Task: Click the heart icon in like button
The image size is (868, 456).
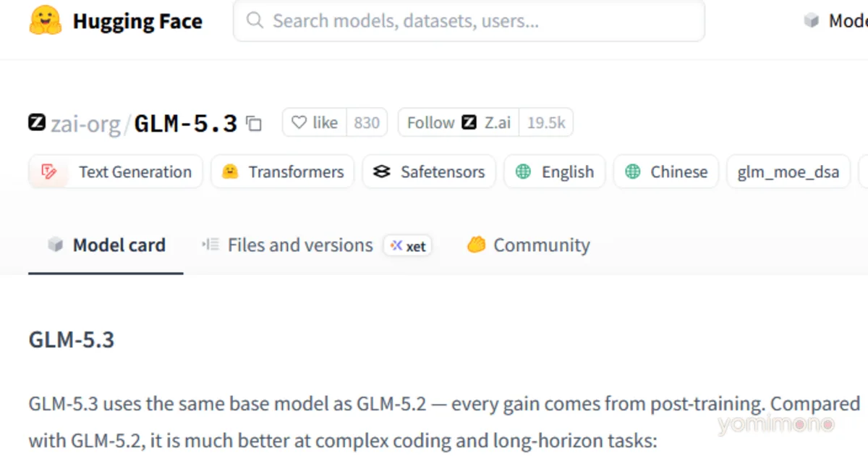Action: 299,123
